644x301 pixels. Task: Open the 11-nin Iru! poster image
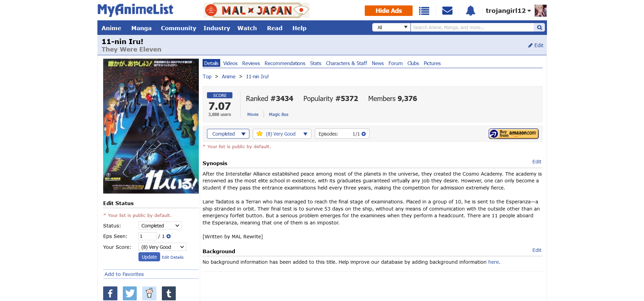tap(151, 126)
